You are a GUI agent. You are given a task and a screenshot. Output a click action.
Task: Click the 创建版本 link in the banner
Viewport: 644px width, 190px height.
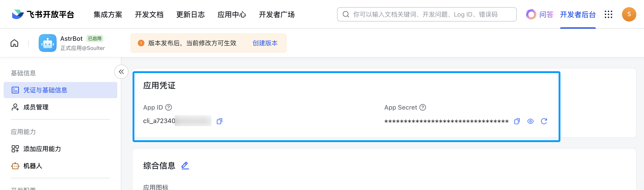point(265,43)
